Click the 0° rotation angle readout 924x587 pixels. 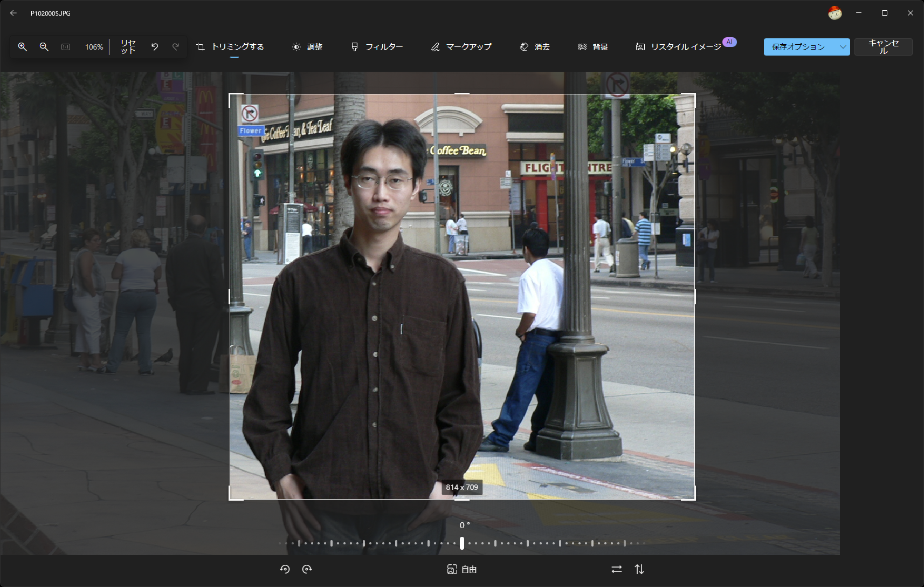[464, 525]
